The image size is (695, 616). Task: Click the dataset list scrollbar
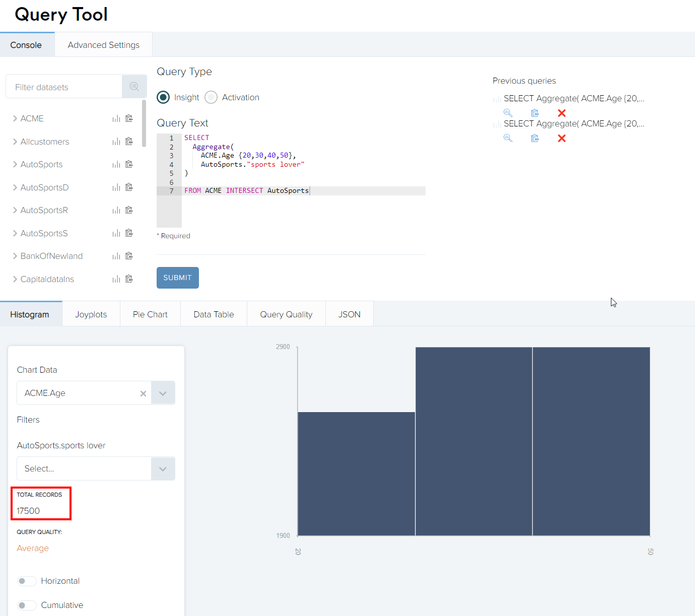pos(144,123)
